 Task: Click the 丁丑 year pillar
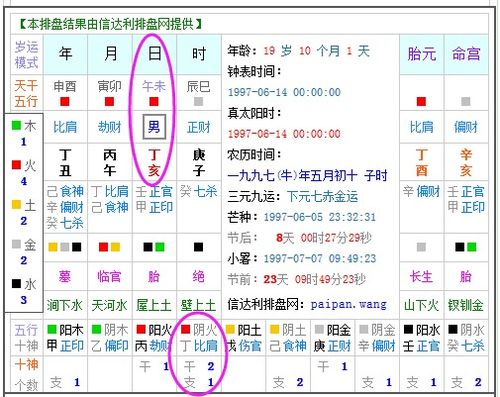65,163
